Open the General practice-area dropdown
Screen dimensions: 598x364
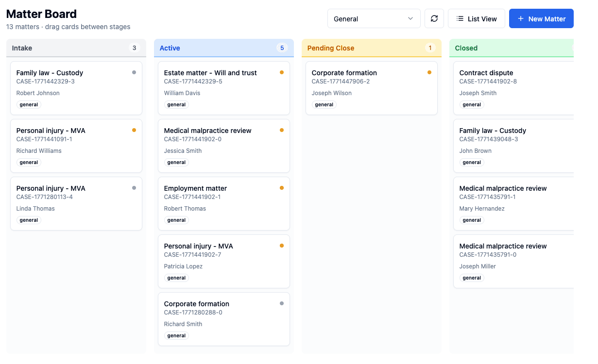click(x=374, y=18)
